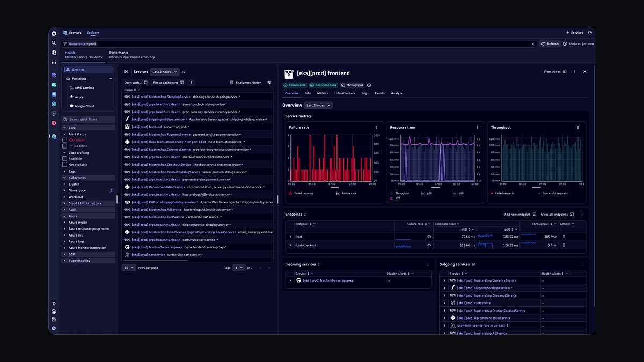Close the frontend detail panel
Viewport: 644px width, 362px height.
coord(585,71)
